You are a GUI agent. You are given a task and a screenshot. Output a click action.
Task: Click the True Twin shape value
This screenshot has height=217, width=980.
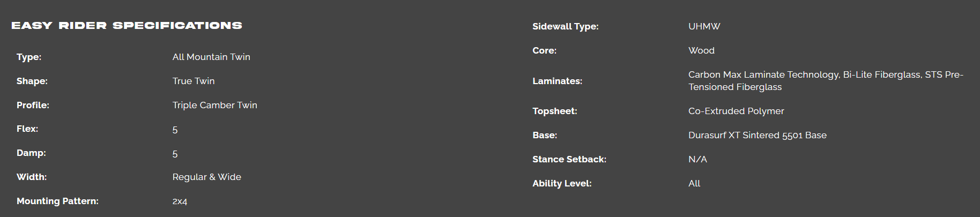pyautogui.click(x=194, y=81)
